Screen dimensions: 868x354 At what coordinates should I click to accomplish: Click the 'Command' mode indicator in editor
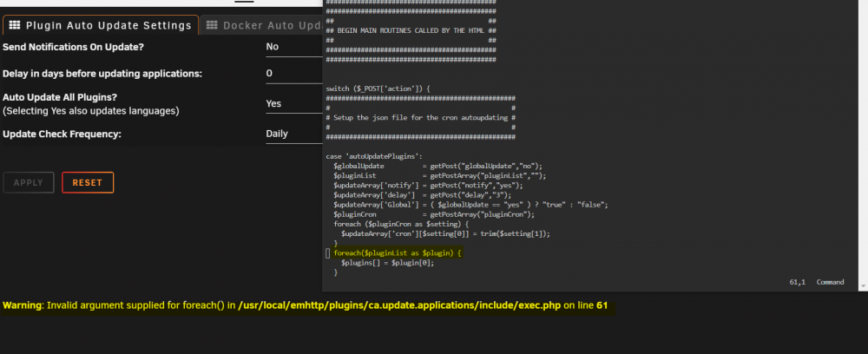pos(830,282)
